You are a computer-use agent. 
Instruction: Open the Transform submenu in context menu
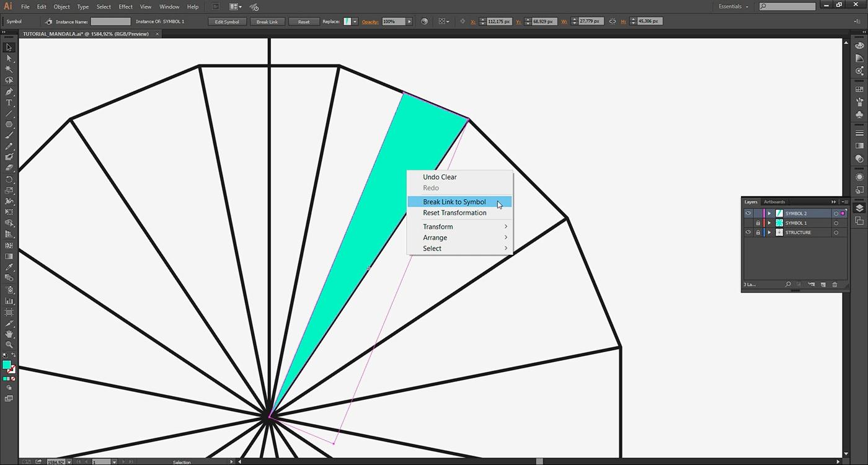459,226
